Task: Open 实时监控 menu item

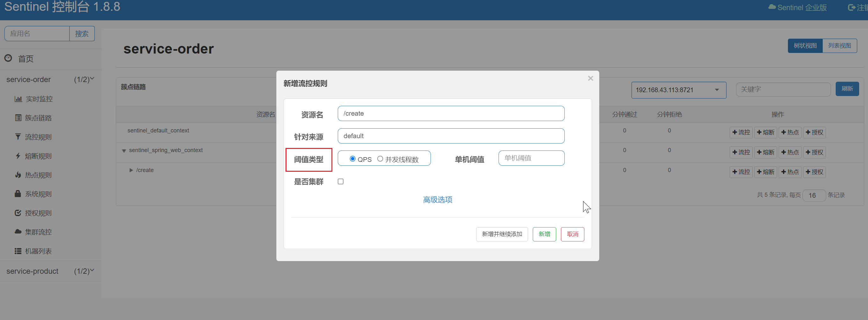Action: coord(39,99)
